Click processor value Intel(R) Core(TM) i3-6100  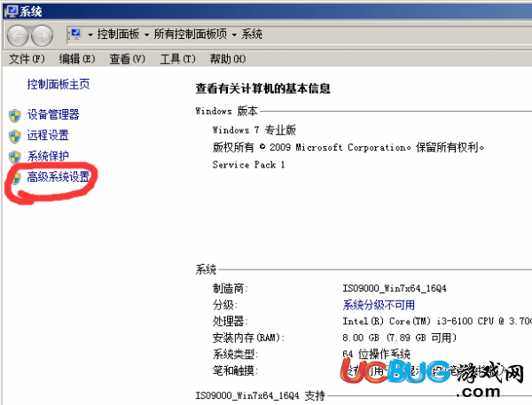tap(437, 321)
